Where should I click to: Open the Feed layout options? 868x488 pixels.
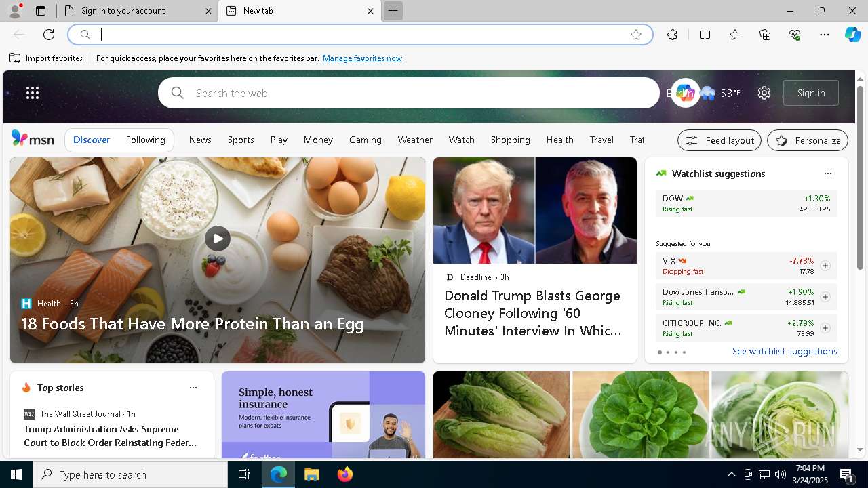click(719, 140)
